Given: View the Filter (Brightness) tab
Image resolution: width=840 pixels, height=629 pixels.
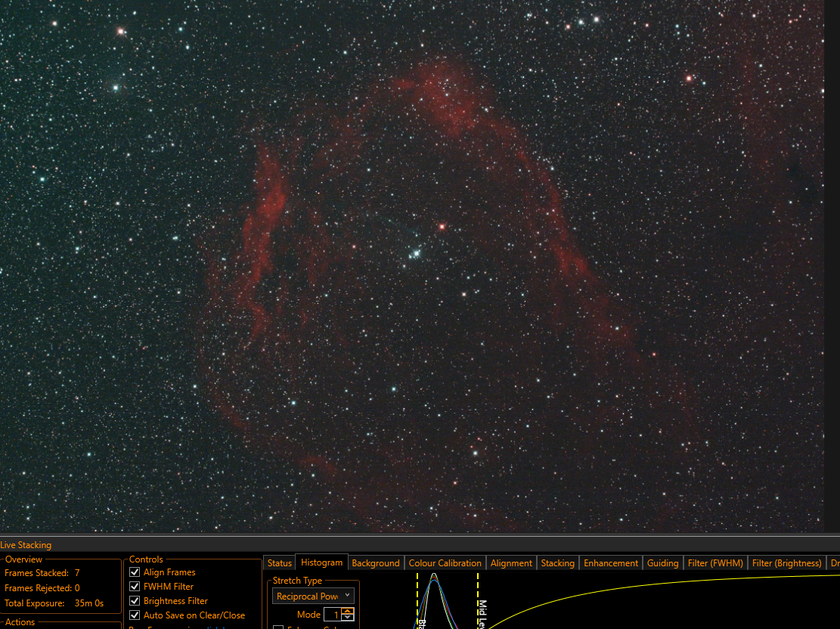Looking at the screenshot, I should click(786, 563).
